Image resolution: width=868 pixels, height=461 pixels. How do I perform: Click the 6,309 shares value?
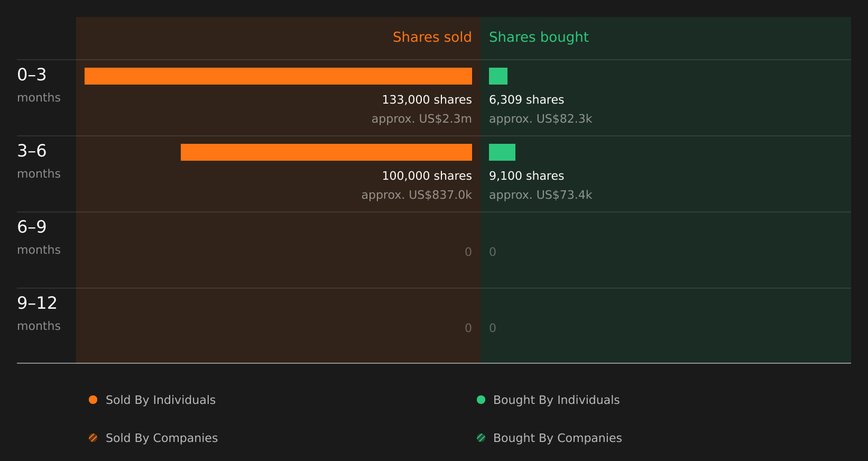[x=527, y=100]
